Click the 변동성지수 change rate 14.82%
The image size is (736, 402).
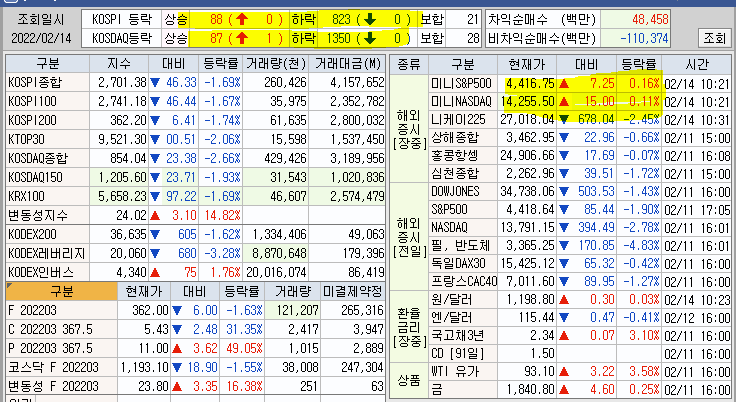[x=222, y=216]
